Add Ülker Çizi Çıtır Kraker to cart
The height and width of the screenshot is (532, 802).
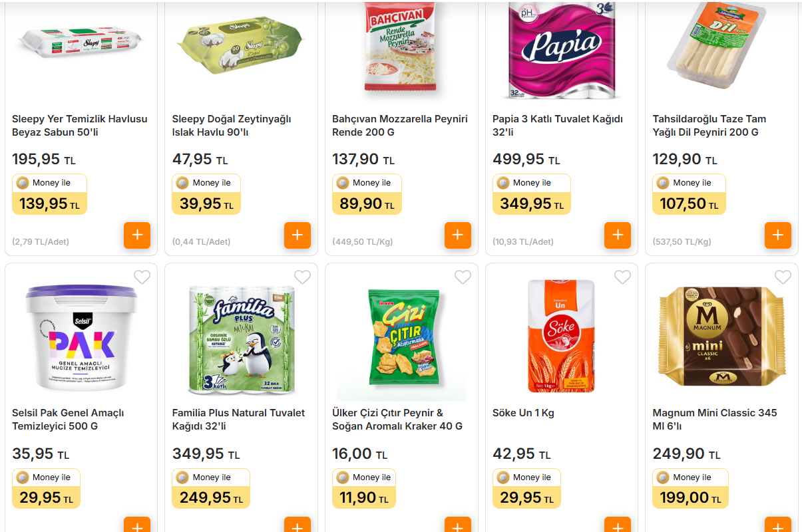(x=457, y=526)
